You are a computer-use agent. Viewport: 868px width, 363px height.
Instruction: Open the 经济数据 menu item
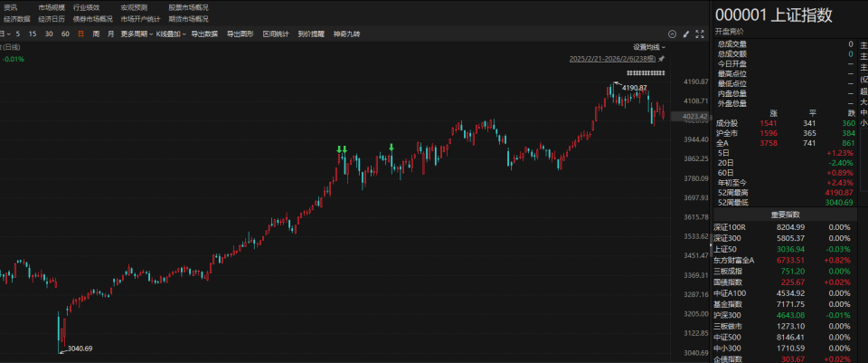point(17,19)
